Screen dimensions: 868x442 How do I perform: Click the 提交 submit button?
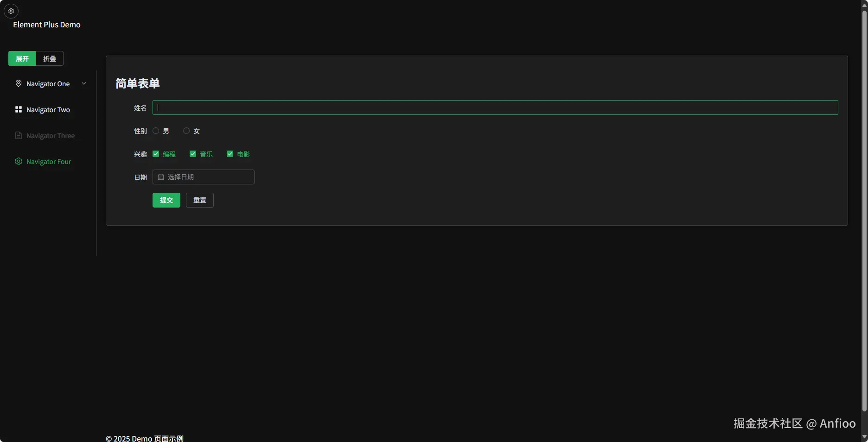(166, 200)
